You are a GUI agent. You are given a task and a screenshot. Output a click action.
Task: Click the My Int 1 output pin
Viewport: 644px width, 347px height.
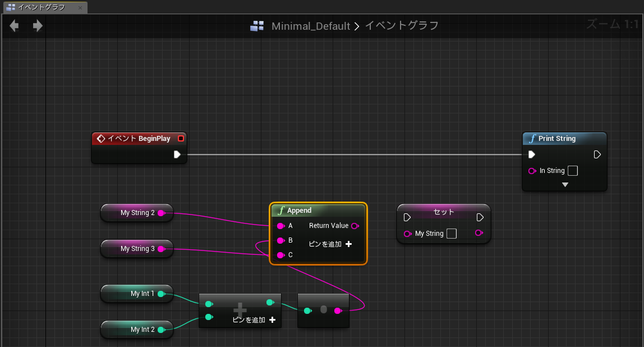[162, 294]
